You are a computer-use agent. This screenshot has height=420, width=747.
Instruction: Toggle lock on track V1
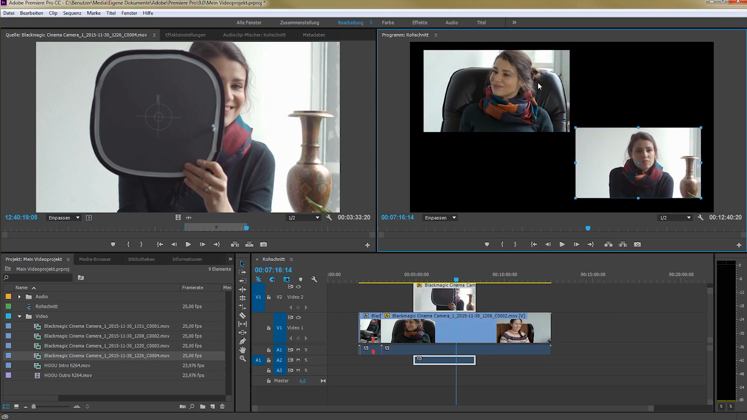(268, 328)
